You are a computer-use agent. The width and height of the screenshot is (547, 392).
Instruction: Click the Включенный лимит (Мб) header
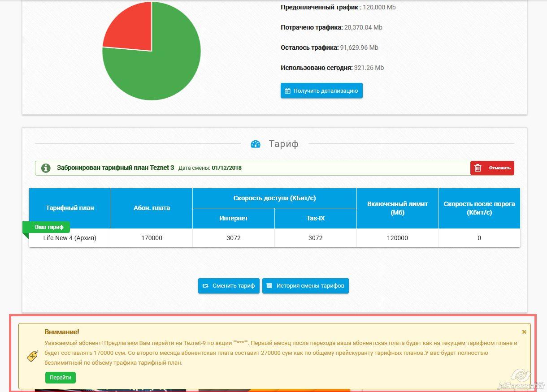(x=397, y=208)
